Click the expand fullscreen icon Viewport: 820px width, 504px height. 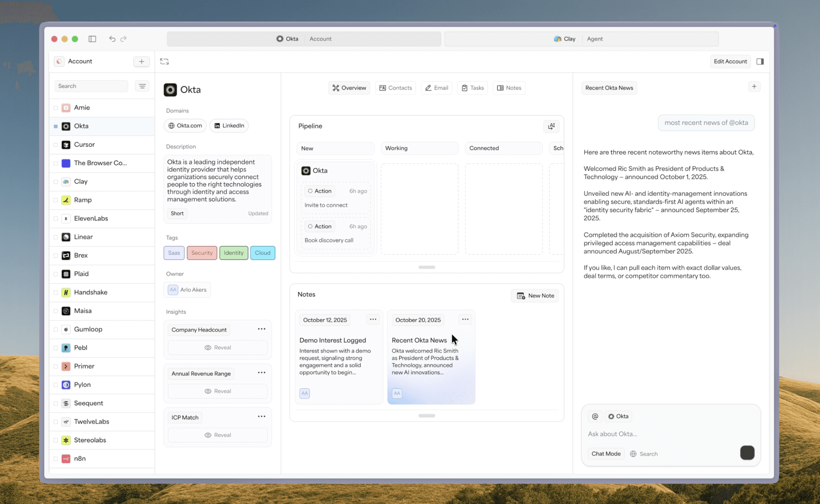point(164,61)
